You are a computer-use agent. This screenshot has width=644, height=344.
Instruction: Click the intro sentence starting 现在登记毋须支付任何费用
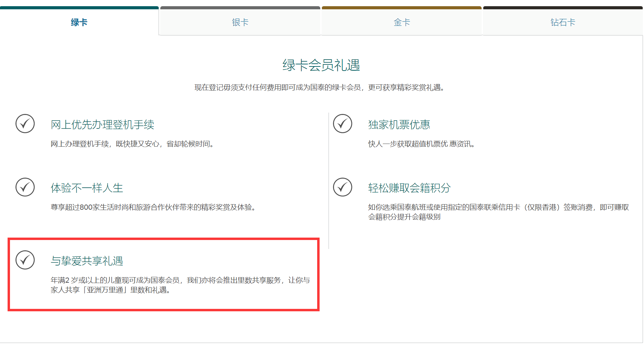coord(321,87)
